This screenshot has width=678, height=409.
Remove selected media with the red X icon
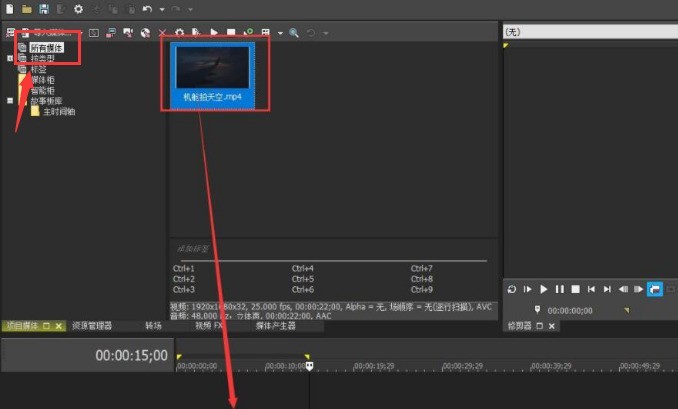point(162,32)
